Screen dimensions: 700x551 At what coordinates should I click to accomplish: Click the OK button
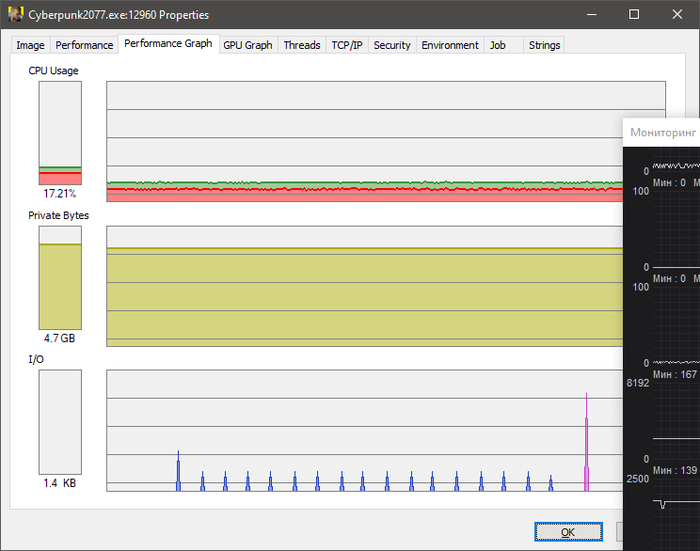[568, 532]
